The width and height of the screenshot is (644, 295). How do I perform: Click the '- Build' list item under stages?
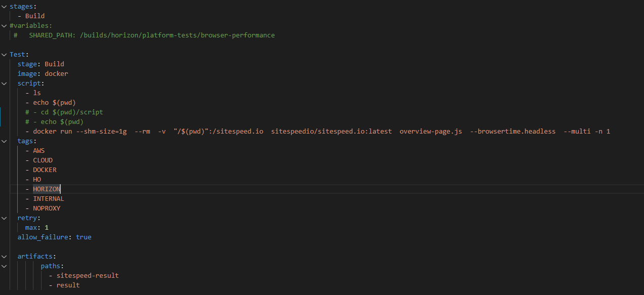click(x=31, y=16)
